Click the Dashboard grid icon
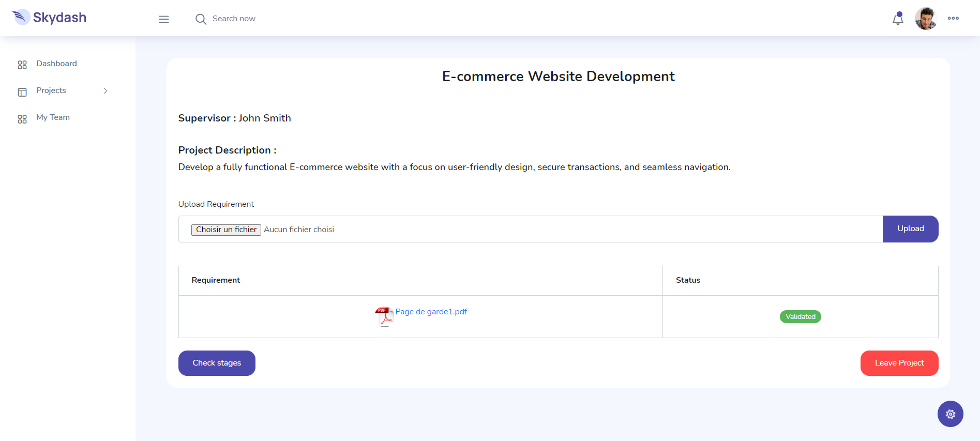The image size is (980, 441). coord(22,65)
